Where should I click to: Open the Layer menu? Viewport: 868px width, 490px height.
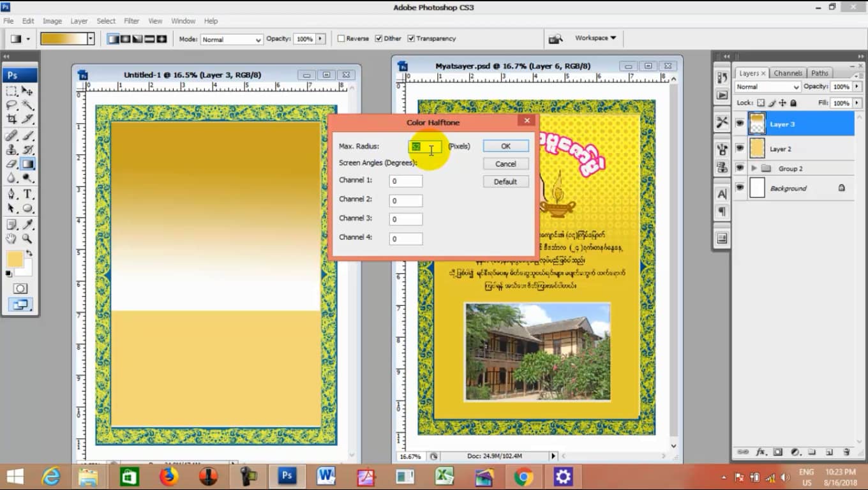(x=79, y=21)
